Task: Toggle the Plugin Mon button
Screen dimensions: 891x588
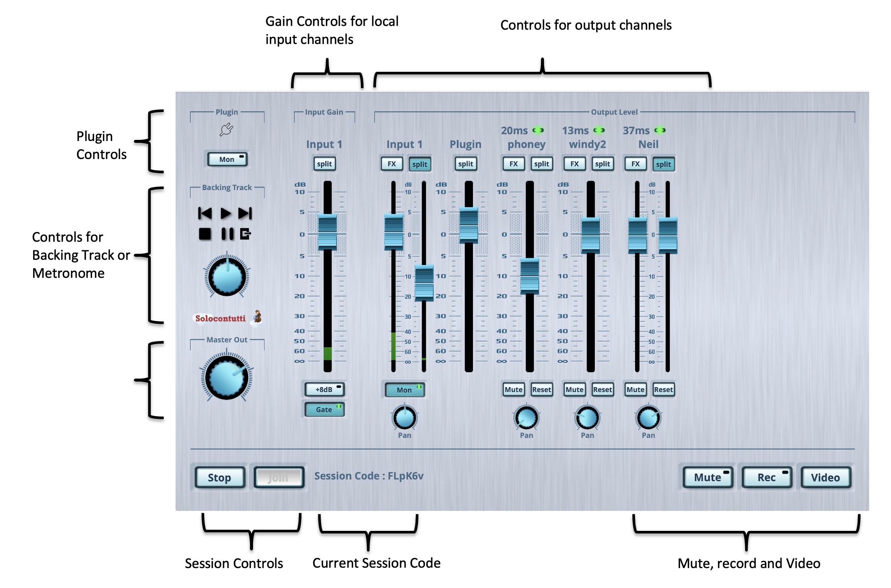Action: (x=227, y=159)
